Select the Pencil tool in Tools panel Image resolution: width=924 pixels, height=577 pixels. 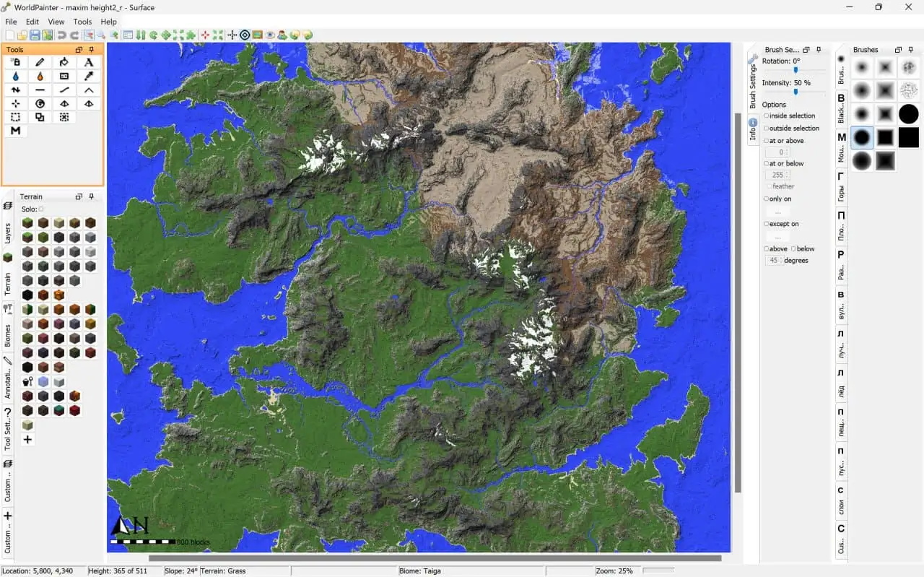pos(40,63)
